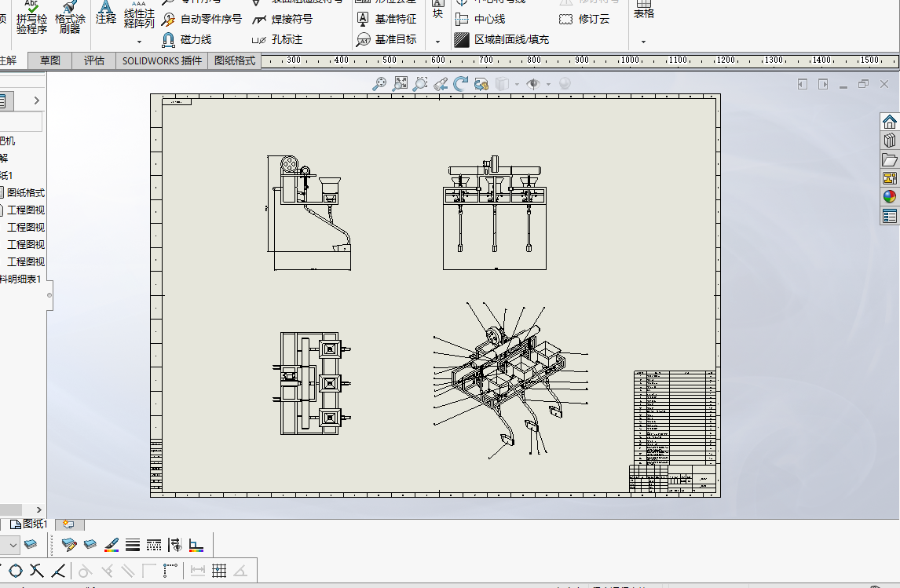Switch to the 图纸1 sheet tab
The width and height of the screenshot is (900, 588).
coord(29,524)
